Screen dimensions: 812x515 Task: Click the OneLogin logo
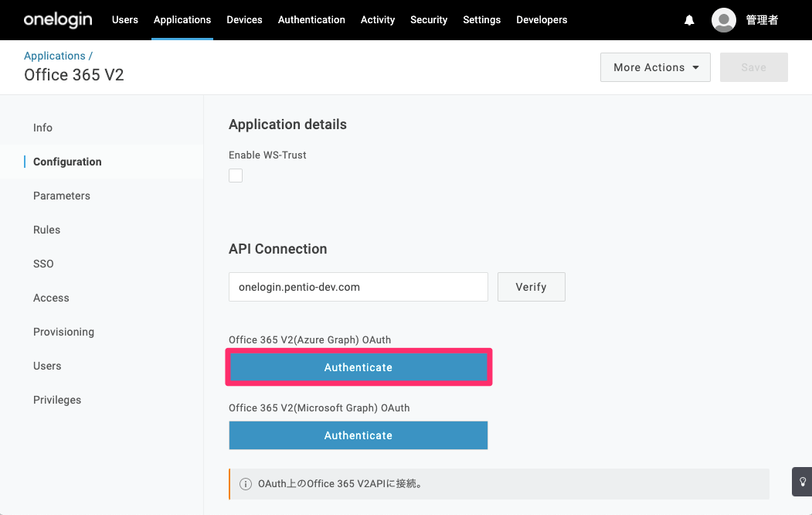click(58, 19)
